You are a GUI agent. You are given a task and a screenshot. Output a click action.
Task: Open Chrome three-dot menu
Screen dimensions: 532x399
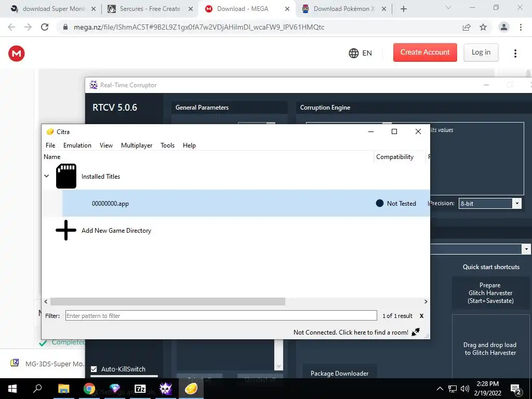(x=521, y=27)
